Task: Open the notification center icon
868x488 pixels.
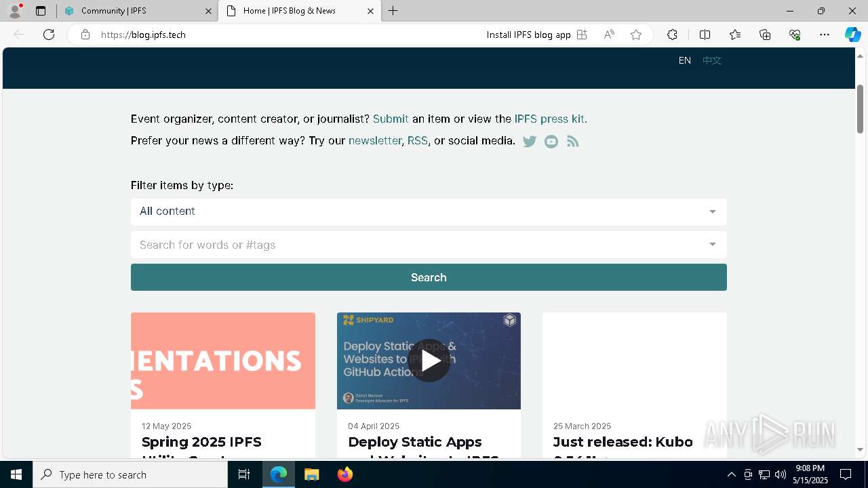Action: 846,474
